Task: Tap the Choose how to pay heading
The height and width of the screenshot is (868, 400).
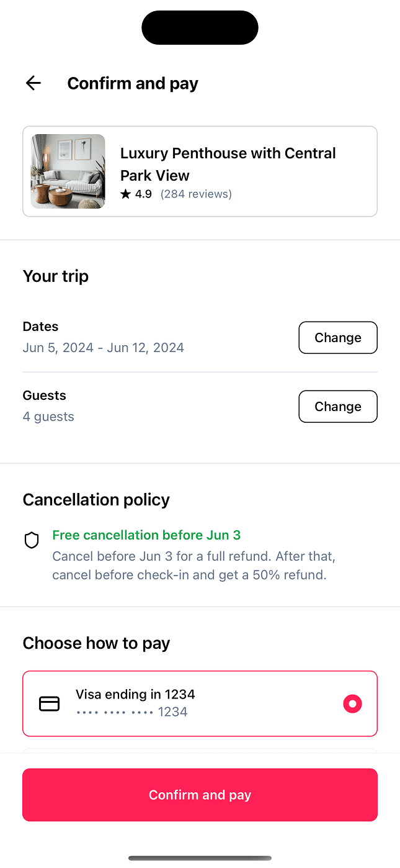Action: pos(96,643)
